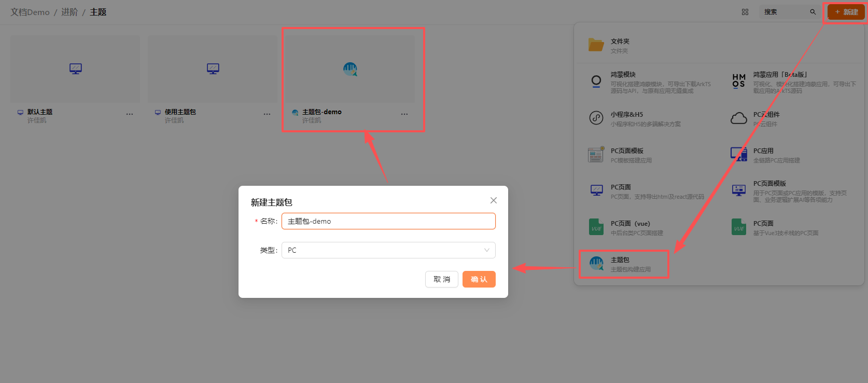This screenshot has width=868, height=383.
Task: Click the 新建 create button
Action: coord(846,12)
